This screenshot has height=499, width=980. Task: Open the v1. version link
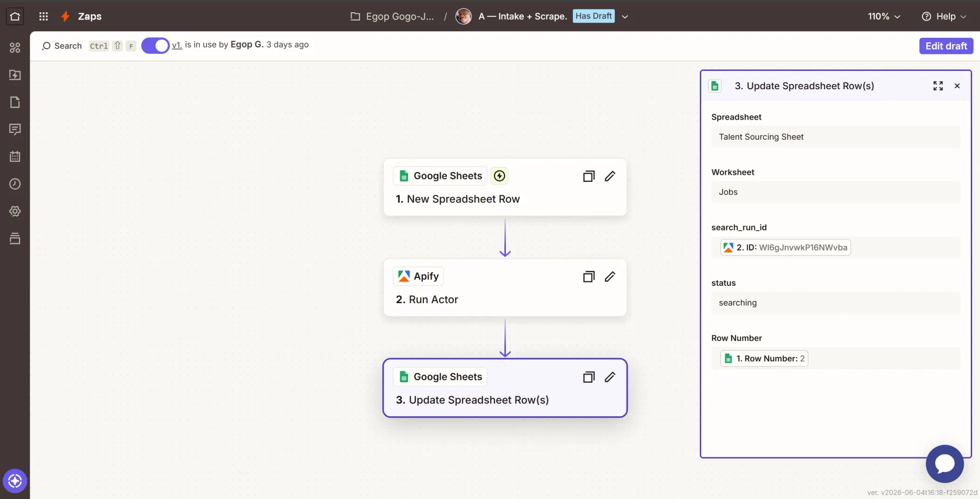177,45
